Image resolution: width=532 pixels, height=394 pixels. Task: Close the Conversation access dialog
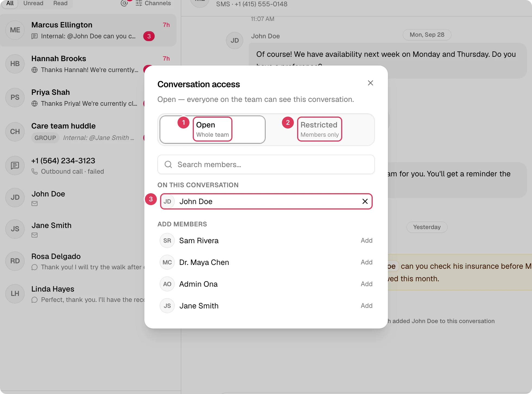click(370, 83)
